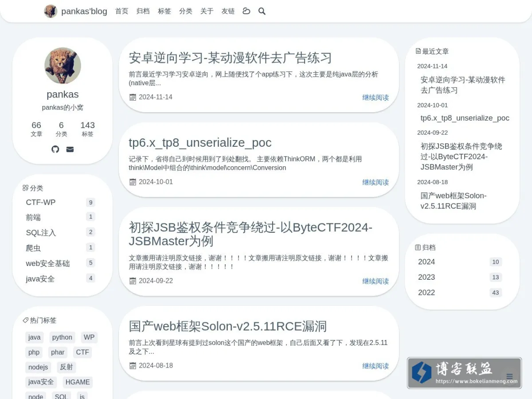
Task: Go to 首页 in the navigation bar
Action: (122, 11)
